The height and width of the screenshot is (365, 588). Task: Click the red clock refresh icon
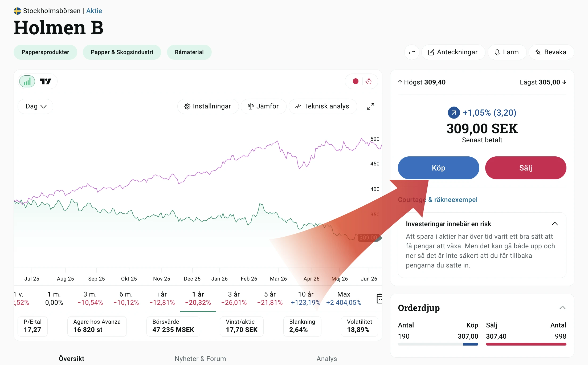(x=369, y=81)
